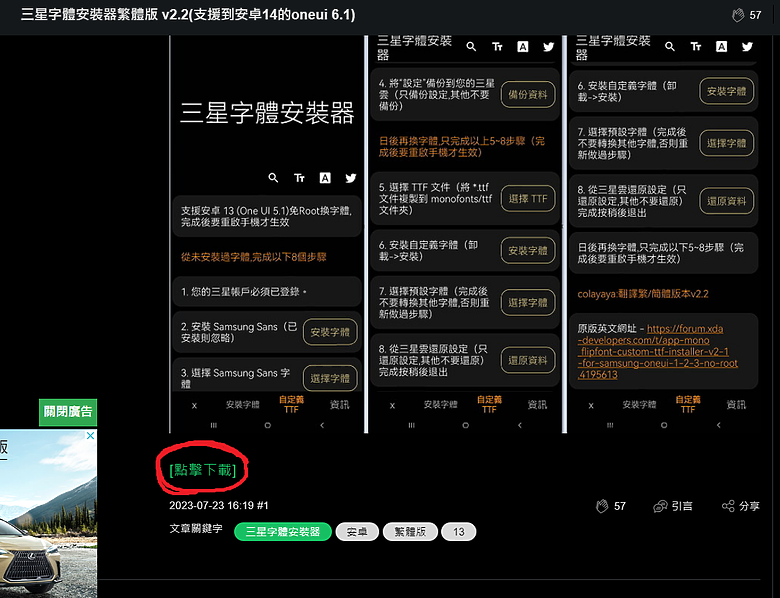780x598 pixels.
Task: Click 安裝字體 button for step 6 in middle screenshot
Action: coord(528,251)
